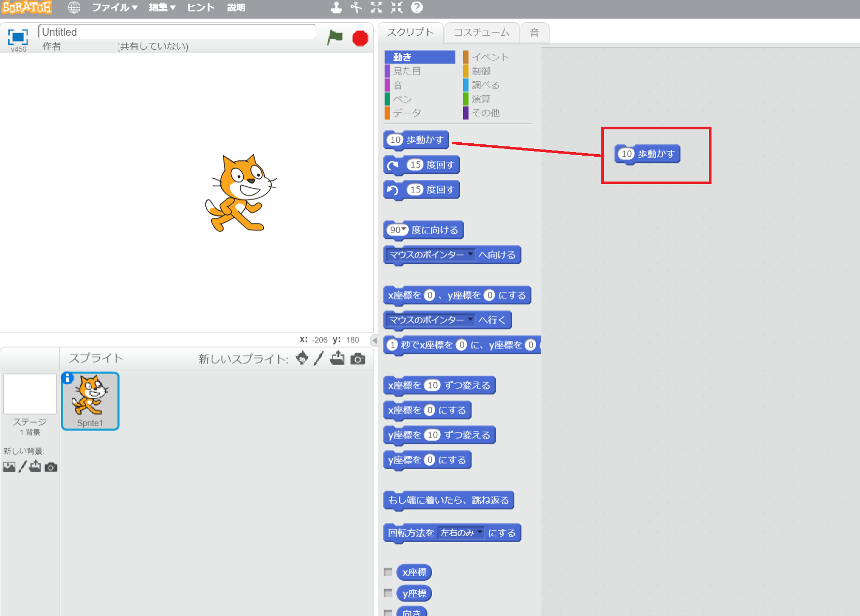Paint a new backdrop

(x=22, y=467)
